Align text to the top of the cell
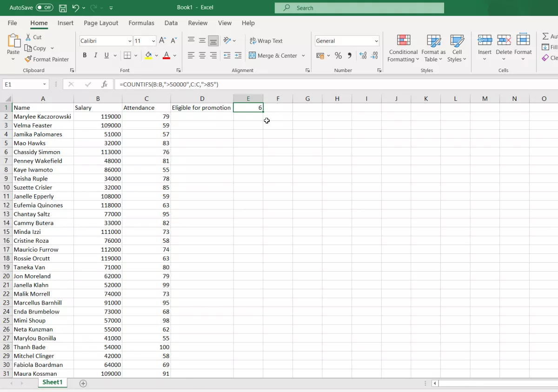This screenshot has height=392, width=558. pyautogui.click(x=191, y=41)
